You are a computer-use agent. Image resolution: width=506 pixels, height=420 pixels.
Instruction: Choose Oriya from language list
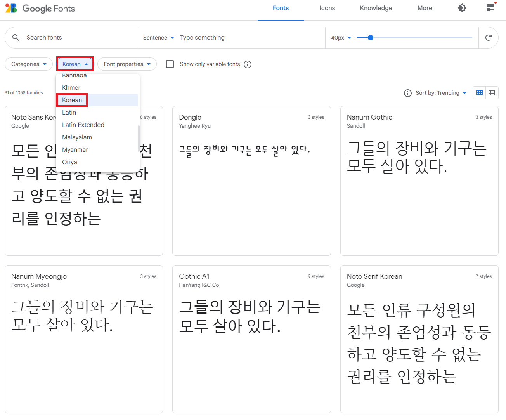point(97,162)
